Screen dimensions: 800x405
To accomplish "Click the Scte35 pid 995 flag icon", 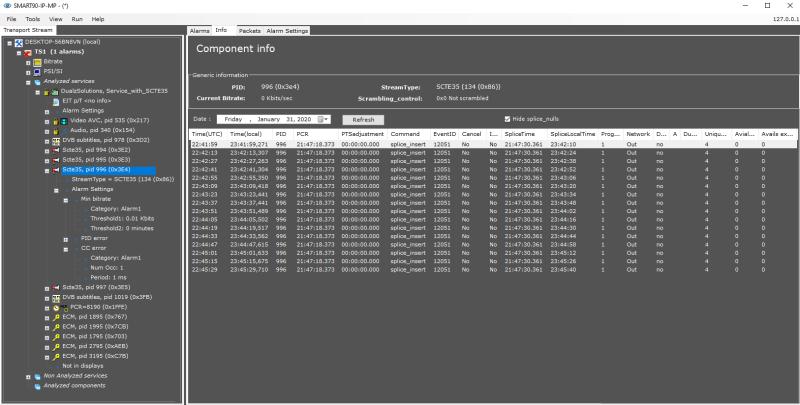I will (x=56, y=160).
